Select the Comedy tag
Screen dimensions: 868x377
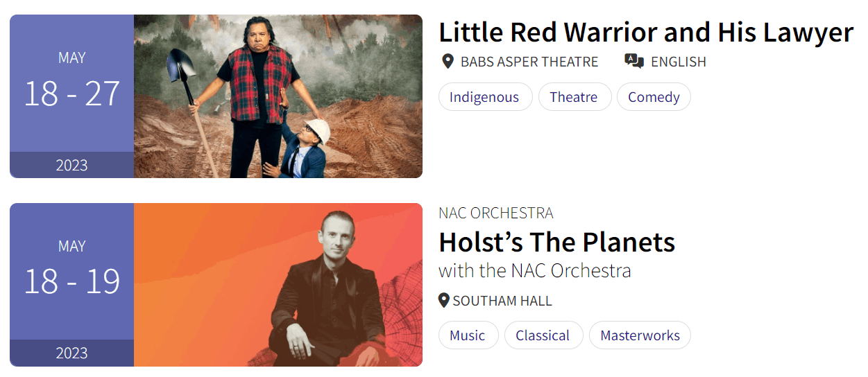pos(654,97)
